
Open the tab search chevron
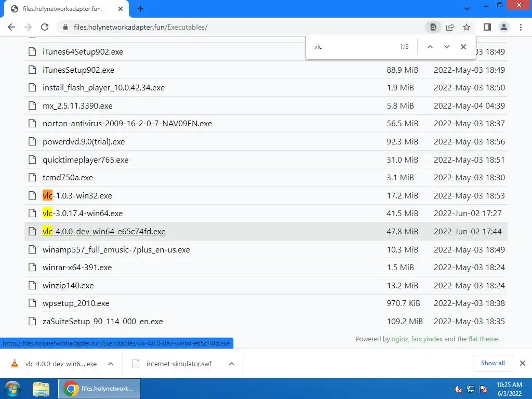pos(467,9)
